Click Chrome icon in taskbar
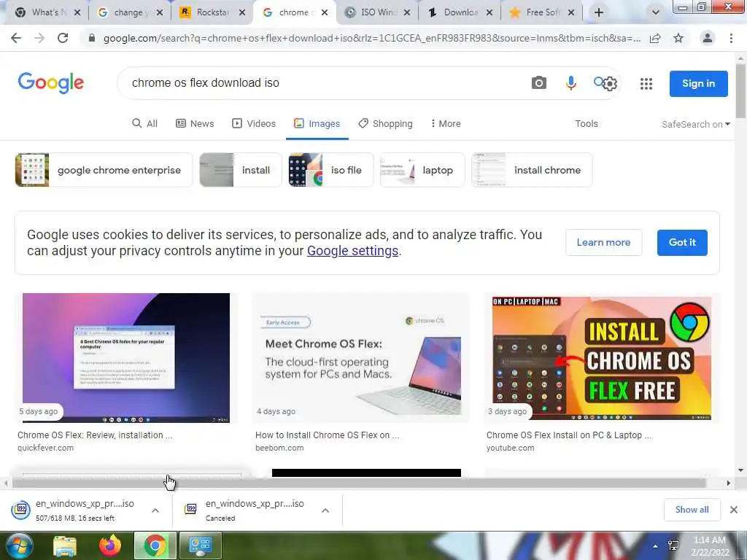The height and width of the screenshot is (560, 747). (155, 545)
